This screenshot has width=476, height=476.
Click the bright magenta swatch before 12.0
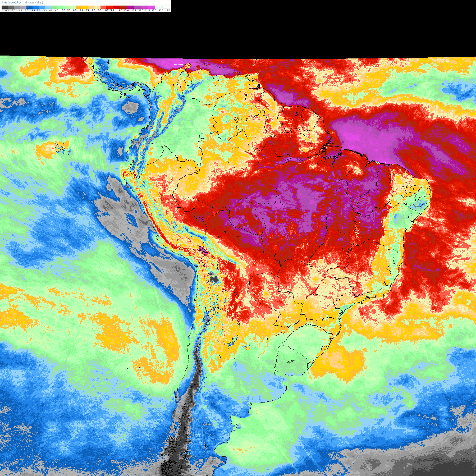coord(152,7)
